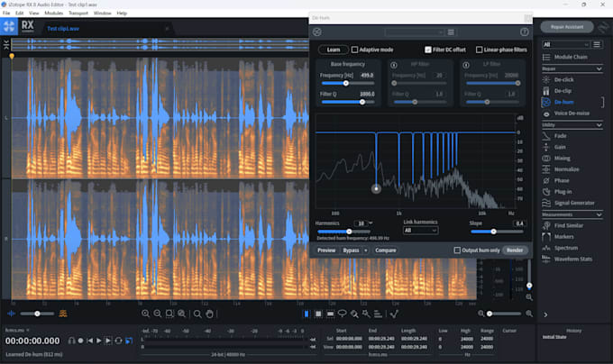The width and height of the screenshot is (613, 364).
Task: Collapse the Repair category
Action: (x=599, y=68)
